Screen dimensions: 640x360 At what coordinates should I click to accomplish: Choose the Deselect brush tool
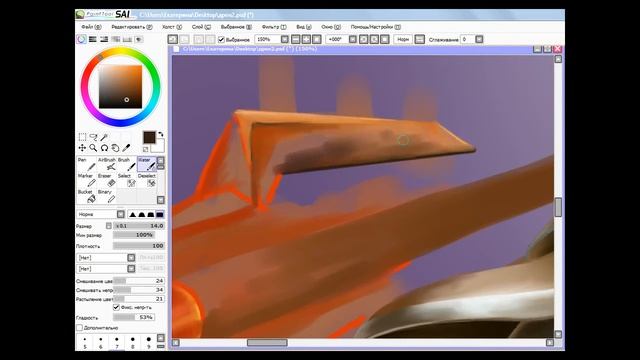tap(147, 180)
